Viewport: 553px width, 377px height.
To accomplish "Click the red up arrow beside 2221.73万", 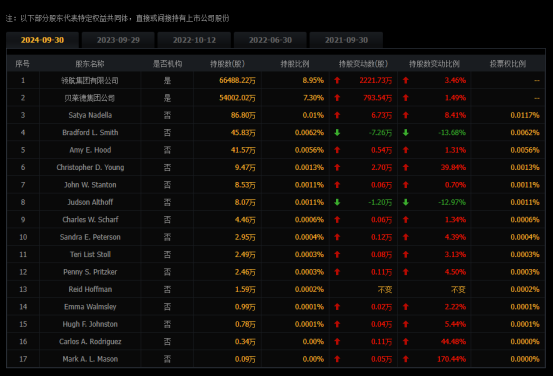I will [x=337, y=80].
